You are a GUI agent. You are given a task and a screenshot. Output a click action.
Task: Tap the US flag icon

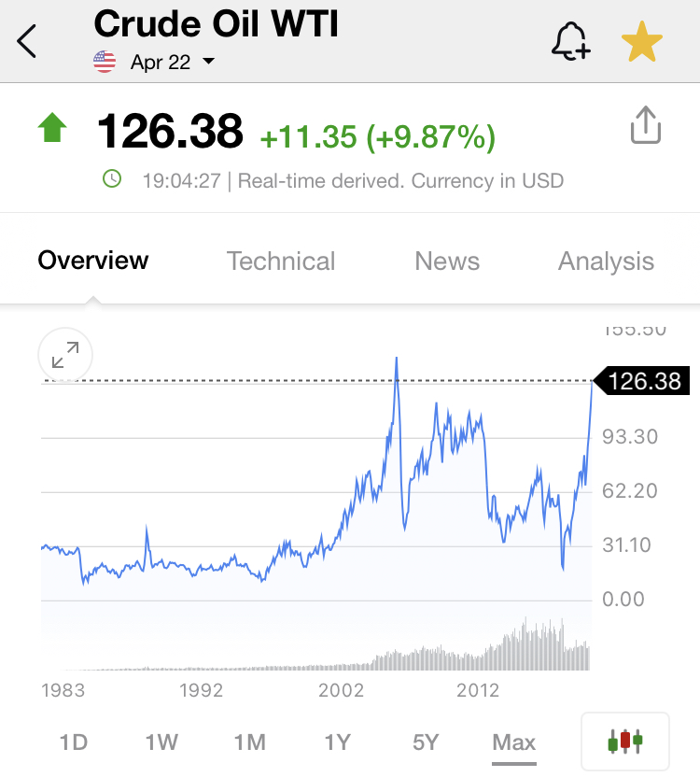(105, 63)
